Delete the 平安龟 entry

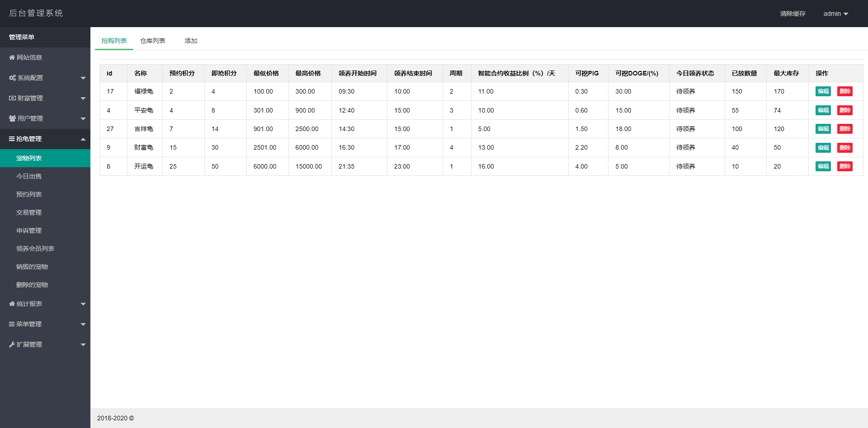[844, 110]
